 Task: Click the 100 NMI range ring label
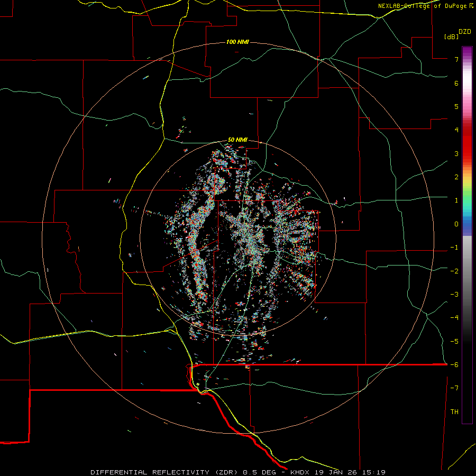[237, 42]
